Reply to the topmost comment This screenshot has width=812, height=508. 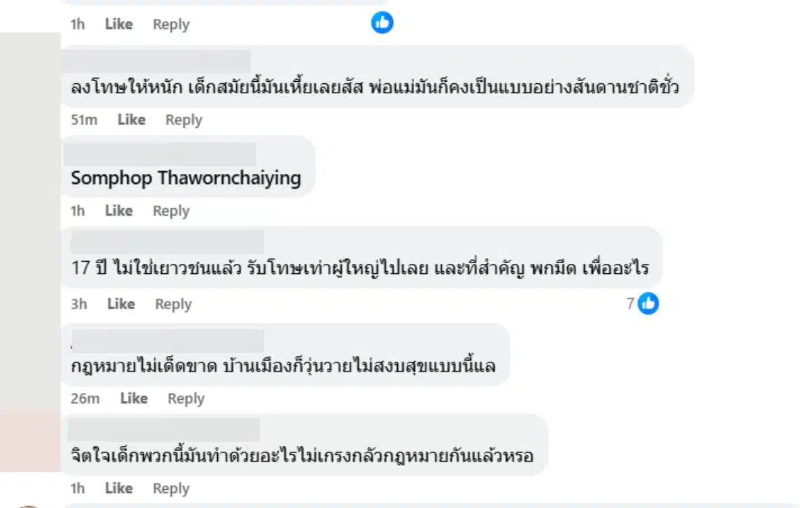tap(171, 24)
